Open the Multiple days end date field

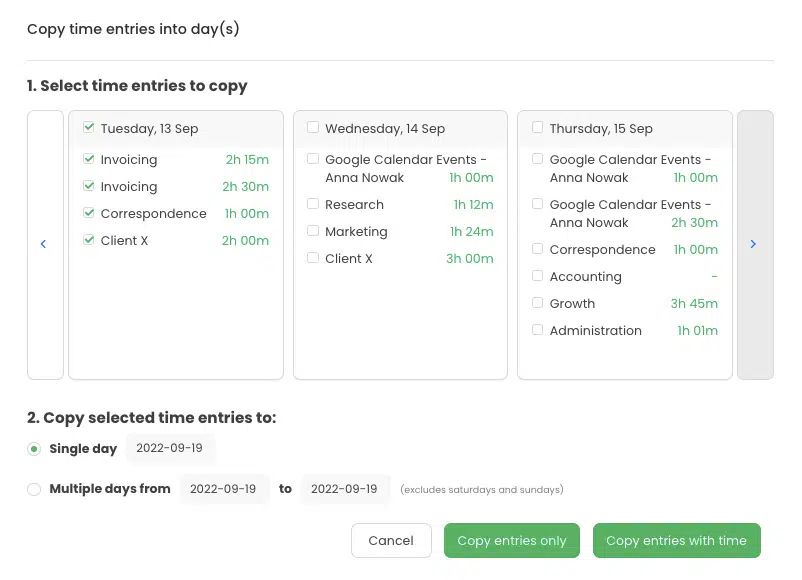pyautogui.click(x=344, y=489)
